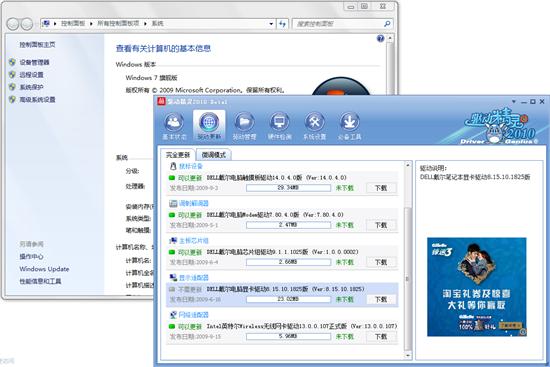Open 基本状态 in Driver Genius toolbar

click(x=174, y=126)
